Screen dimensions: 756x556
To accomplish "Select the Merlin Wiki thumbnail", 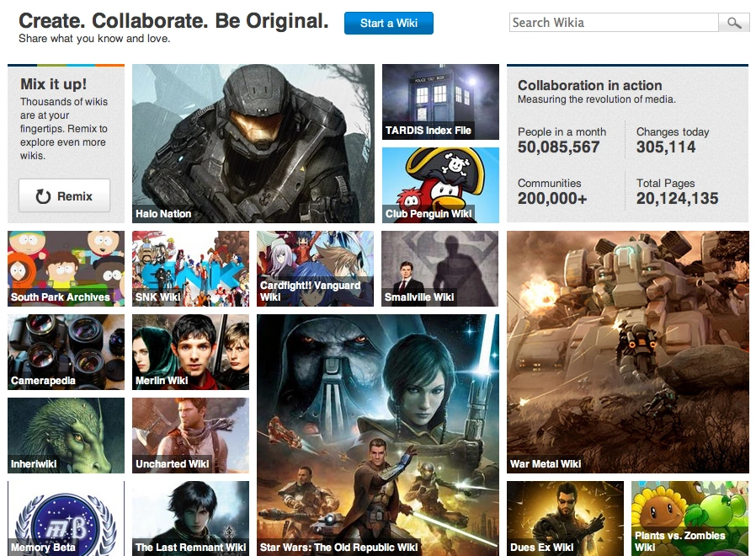I will point(191,352).
